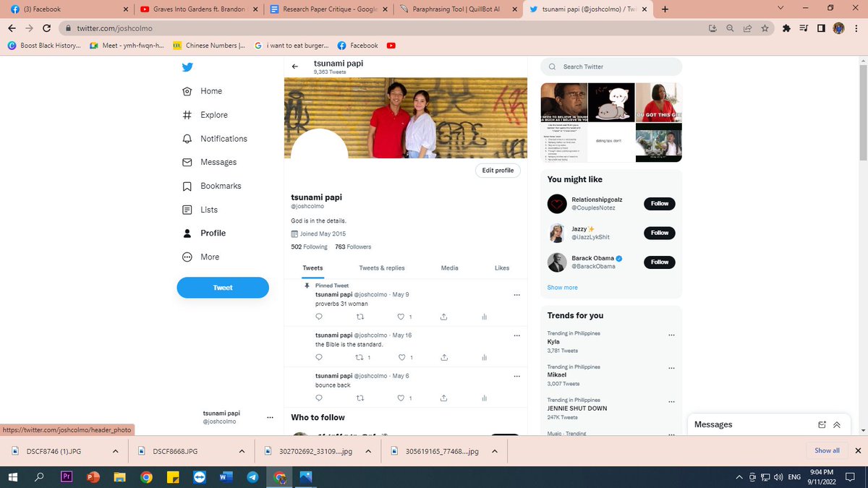This screenshot has height=488, width=868.
Task: Share the proverbs 31 woman tweet
Action: (x=443, y=317)
